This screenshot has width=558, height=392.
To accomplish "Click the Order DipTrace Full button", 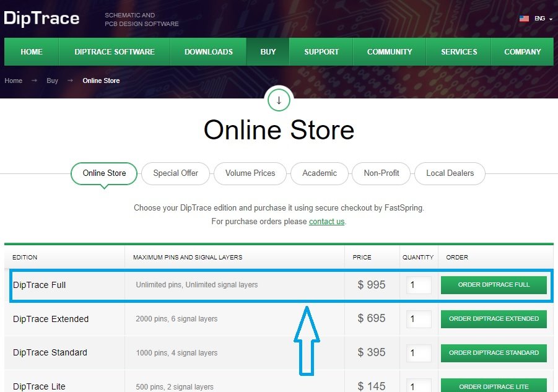I will pos(494,285).
